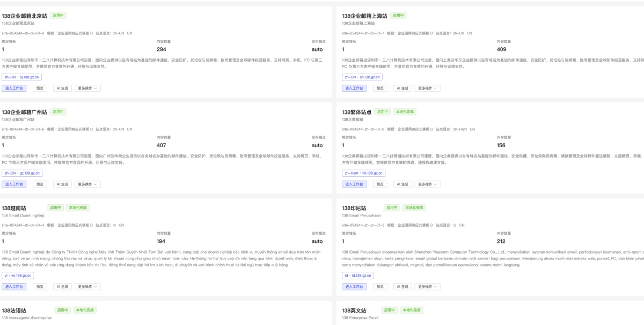The width and height of the screenshot is (644, 325).
Task: Click the 启用中 badge next to 138印尼站
Action: click(392, 207)
